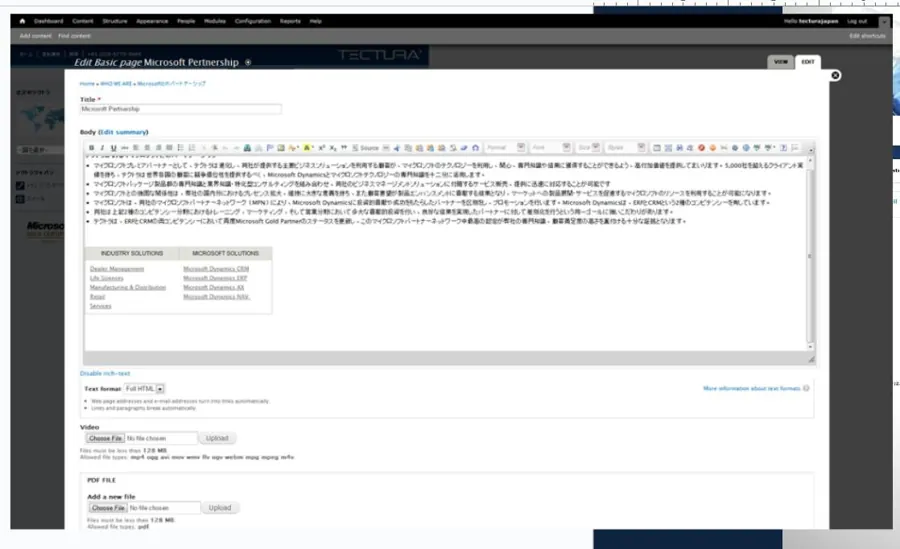Image resolution: width=900 pixels, height=549 pixels.
Task: Open background color picker
Action: coord(308,148)
